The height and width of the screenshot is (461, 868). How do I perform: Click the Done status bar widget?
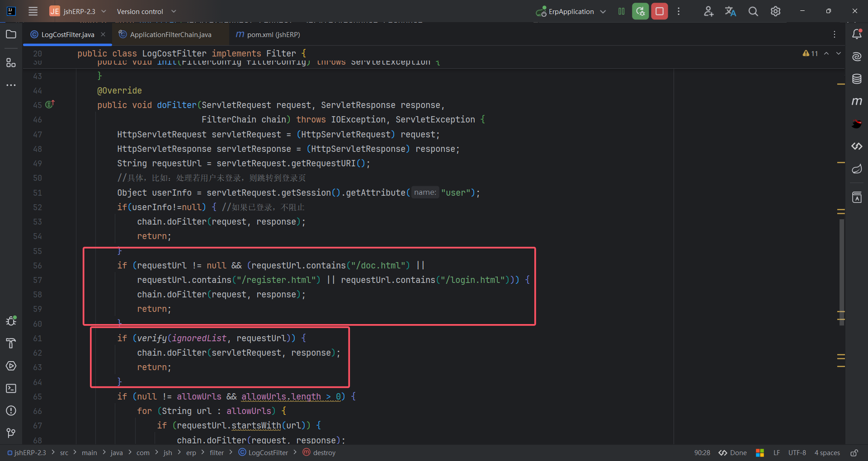pyautogui.click(x=733, y=452)
